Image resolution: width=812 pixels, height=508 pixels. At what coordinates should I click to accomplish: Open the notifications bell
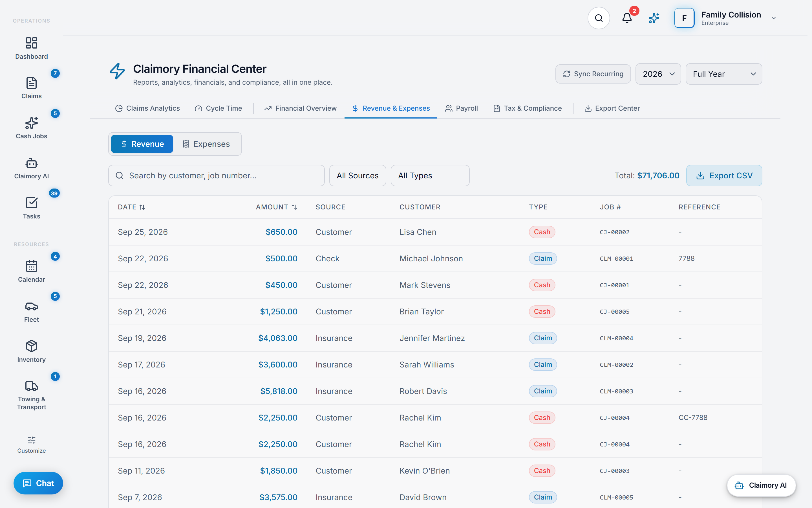627,18
